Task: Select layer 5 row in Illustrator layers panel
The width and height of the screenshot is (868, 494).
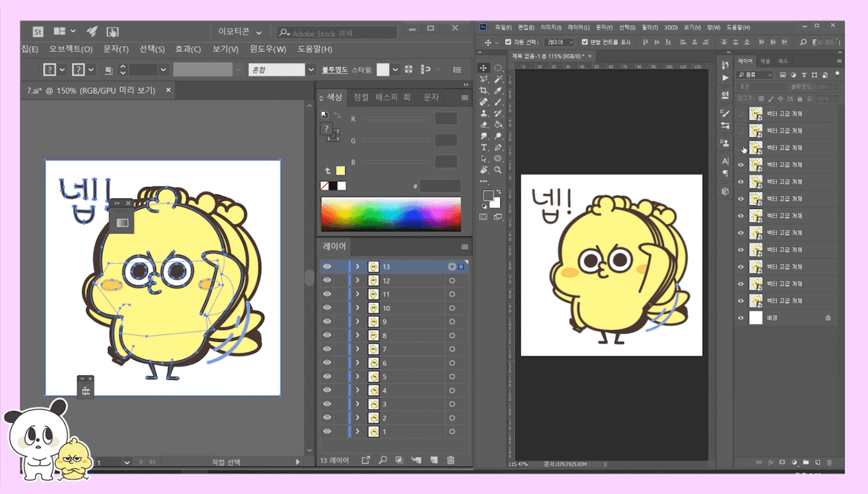Action: [394, 377]
